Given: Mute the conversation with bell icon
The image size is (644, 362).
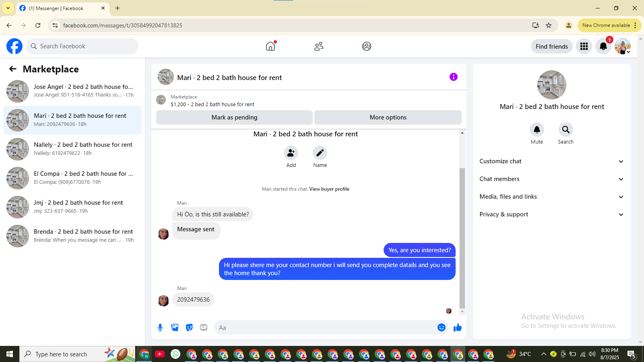Looking at the screenshot, I should [537, 130].
